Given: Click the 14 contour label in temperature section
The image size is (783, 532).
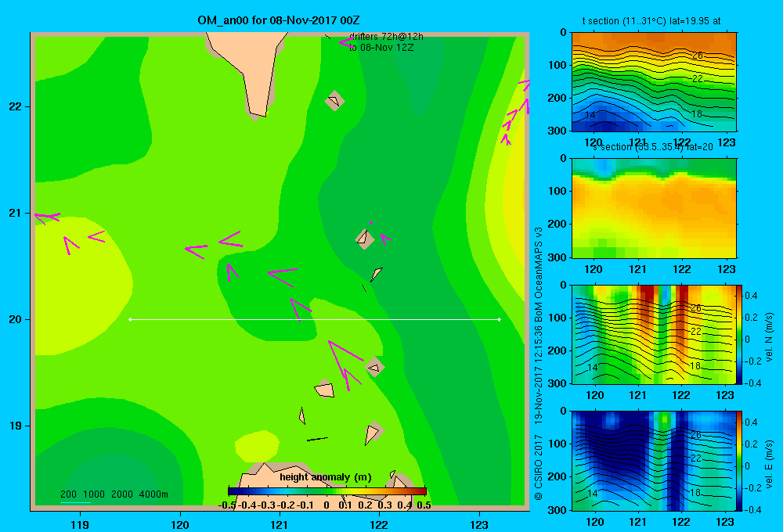Looking at the screenshot, I should point(590,115).
